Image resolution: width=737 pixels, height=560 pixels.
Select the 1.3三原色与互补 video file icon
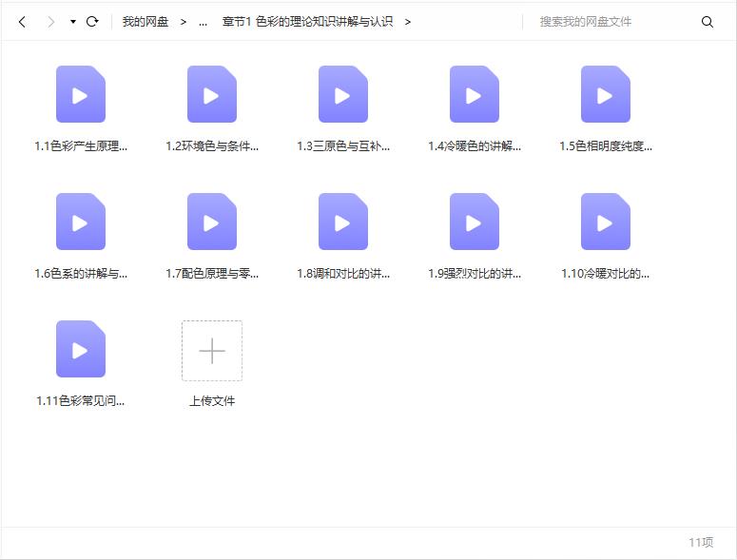coord(343,94)
